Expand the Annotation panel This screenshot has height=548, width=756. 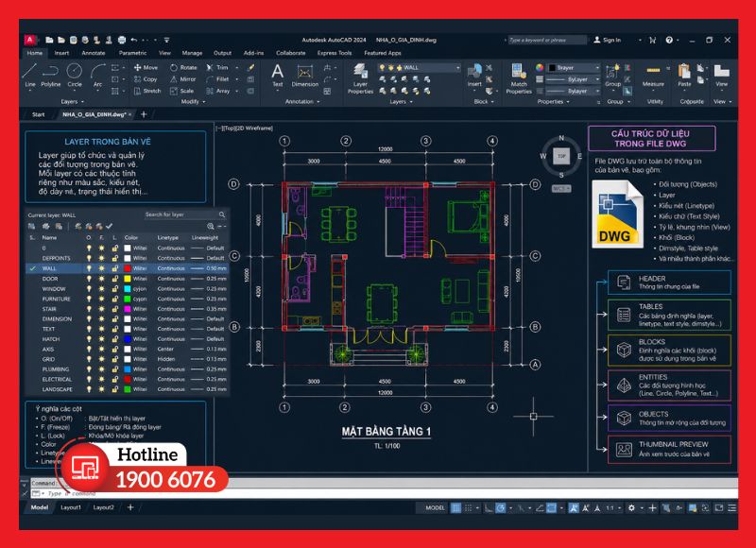click(302, 102)
